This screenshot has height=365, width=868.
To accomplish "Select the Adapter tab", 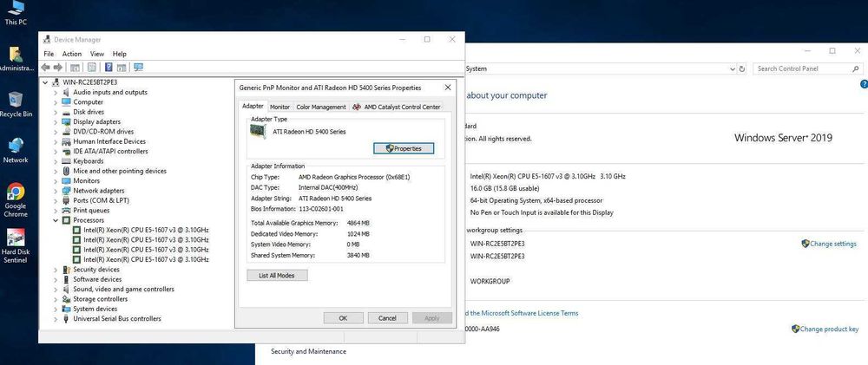I will [253, 106].
